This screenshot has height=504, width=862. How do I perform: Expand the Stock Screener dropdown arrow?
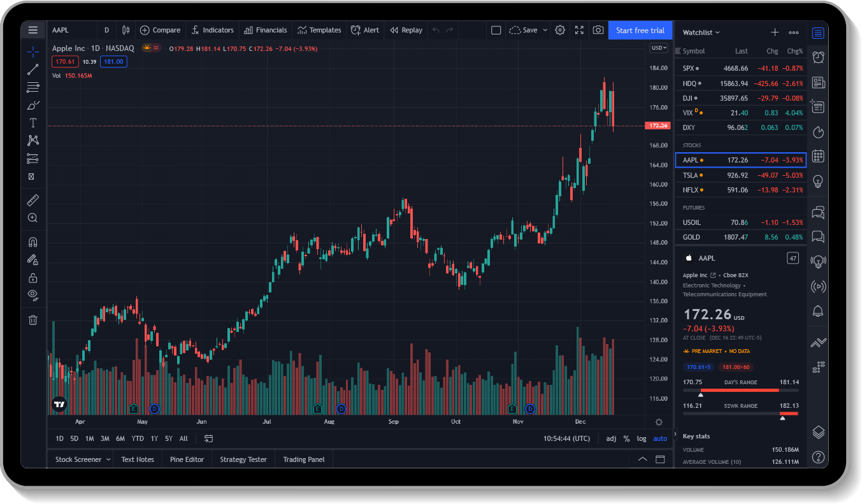pyautogui.click(x=108, y=459)
